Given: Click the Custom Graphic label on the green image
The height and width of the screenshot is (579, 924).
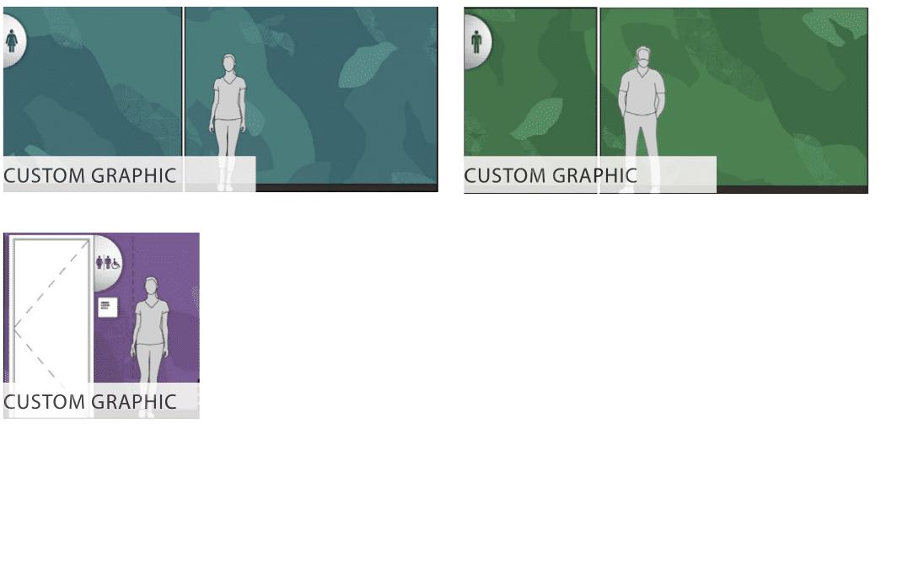Looking at the screenshot, I should (551, 175).
